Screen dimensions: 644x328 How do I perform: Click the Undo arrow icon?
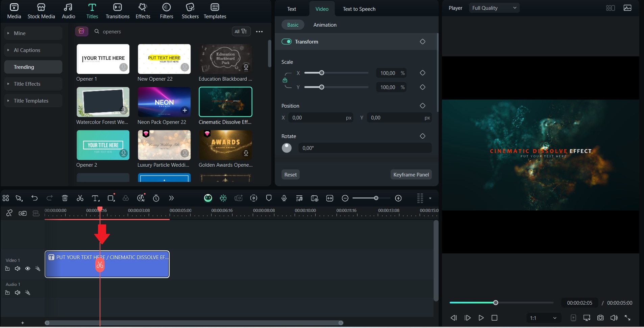pyautogui.click(x=34, y=198)
